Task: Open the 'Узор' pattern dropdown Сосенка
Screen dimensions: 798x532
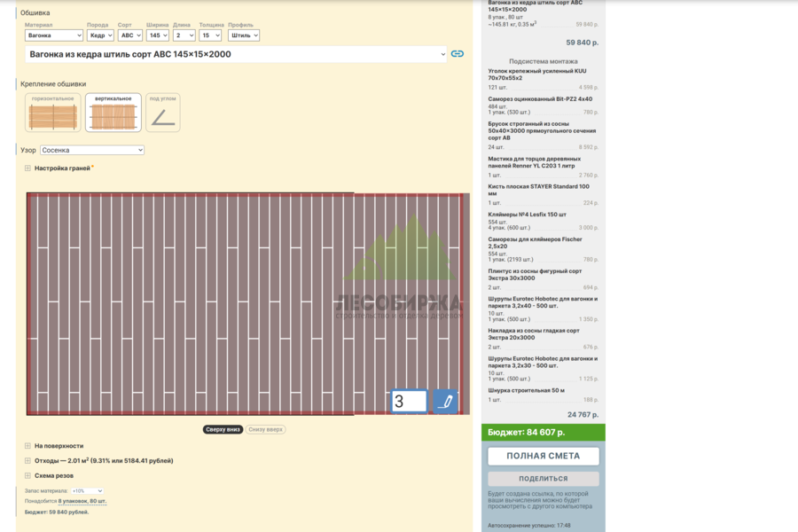Action: click(92, 150)
